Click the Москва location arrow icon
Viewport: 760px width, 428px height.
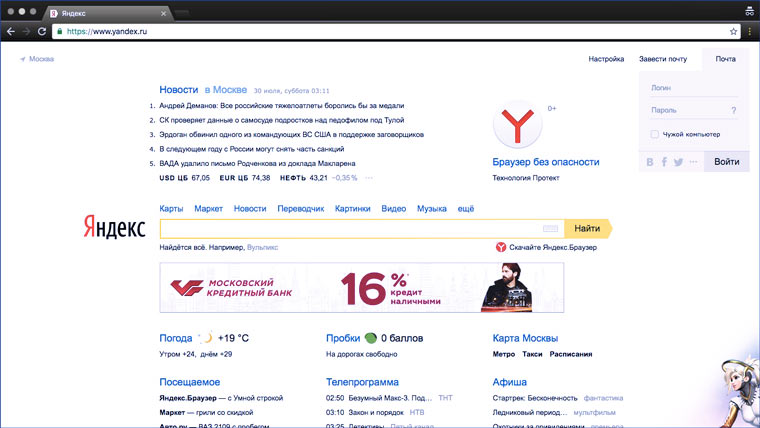(22, 59)
